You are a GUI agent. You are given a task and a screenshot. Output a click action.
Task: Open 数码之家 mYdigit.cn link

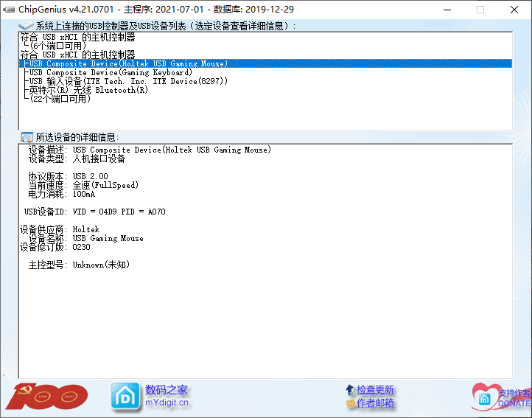[167, 397]
